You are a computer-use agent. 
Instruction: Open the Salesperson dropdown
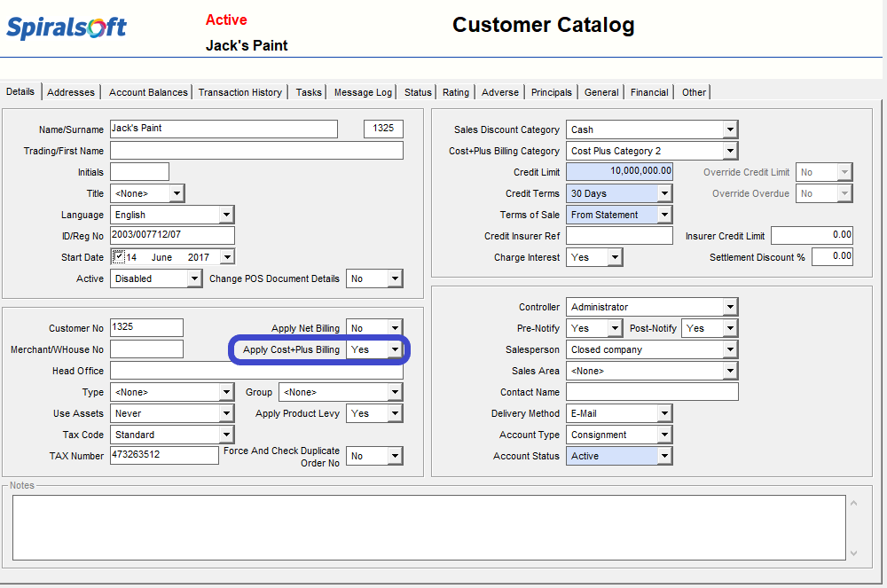click(730, 349)
